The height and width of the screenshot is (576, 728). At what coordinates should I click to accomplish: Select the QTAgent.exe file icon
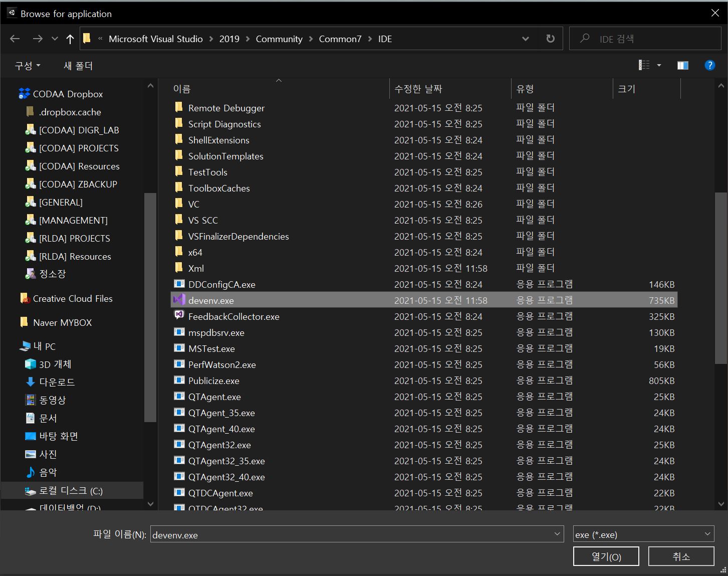[179, 396]
